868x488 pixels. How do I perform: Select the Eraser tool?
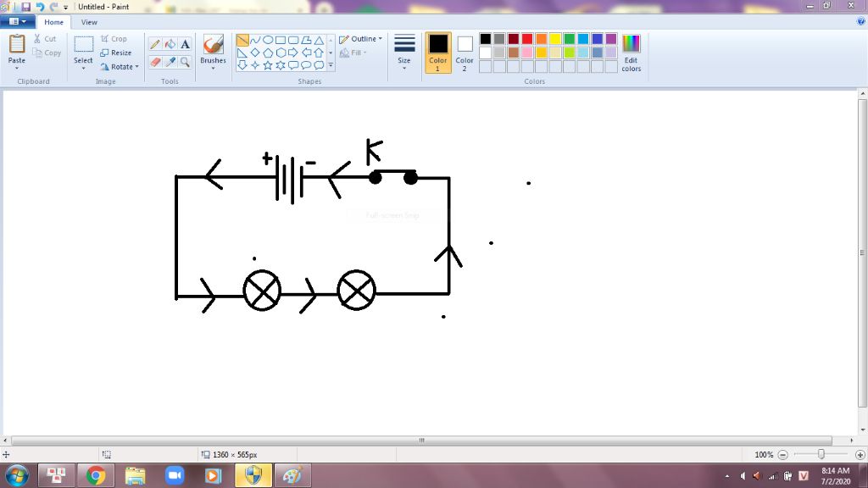pos(155,62)
